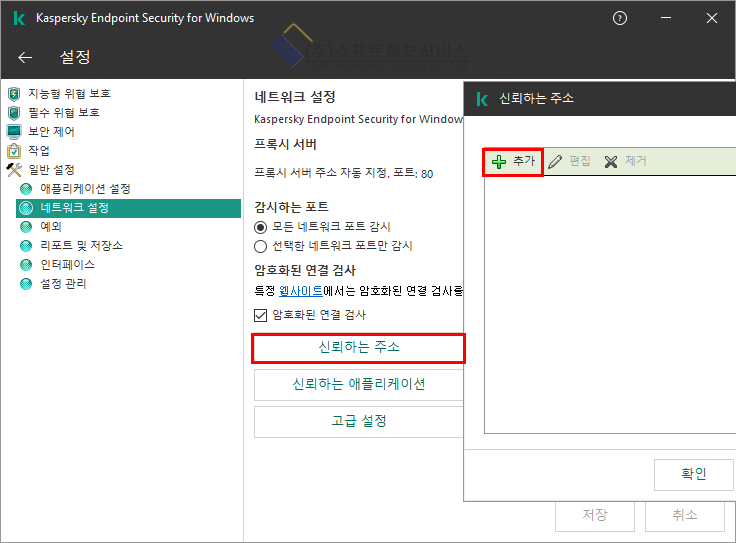Viewport: 736px width, 543px height.
Task: Click the 필수 위협 보호 shield icon
Action: tap(14, 113)
